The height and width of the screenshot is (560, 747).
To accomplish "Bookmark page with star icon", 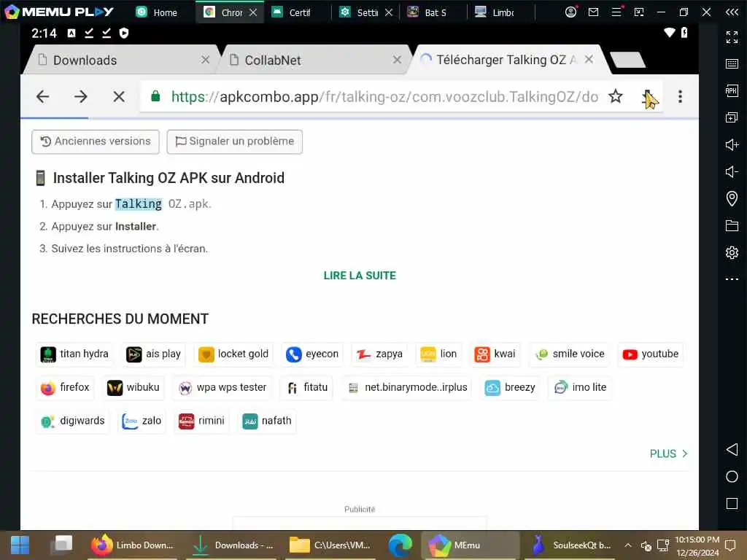I will click(616, 97).
